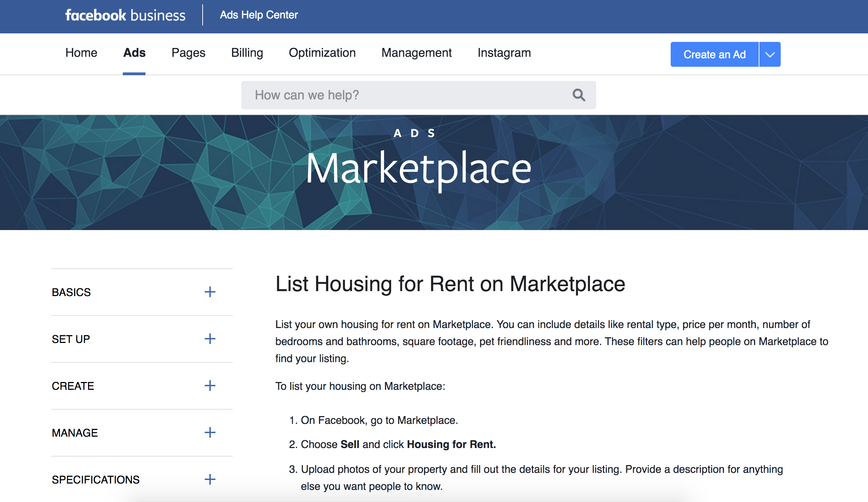Expand the SET UP section plus icon
The image size is (868, 502).
[x=210, y=339]
